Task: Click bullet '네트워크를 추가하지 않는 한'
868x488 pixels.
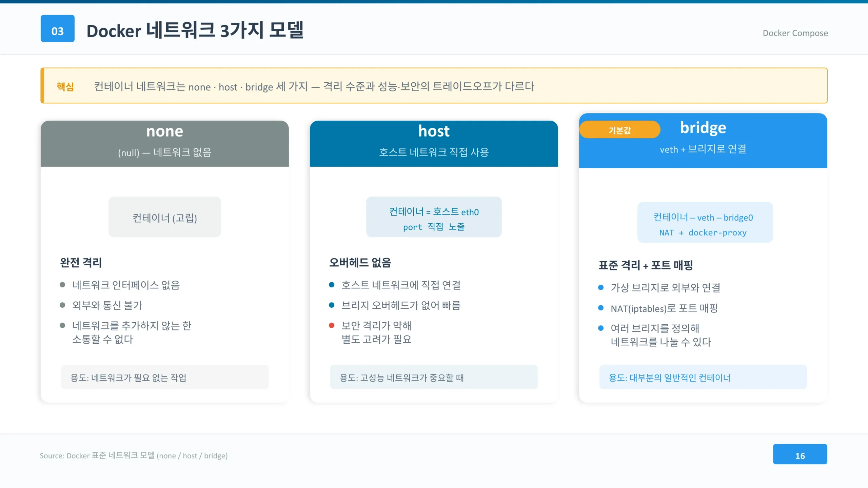Action: pyautogui.click(x=132, y=326)
